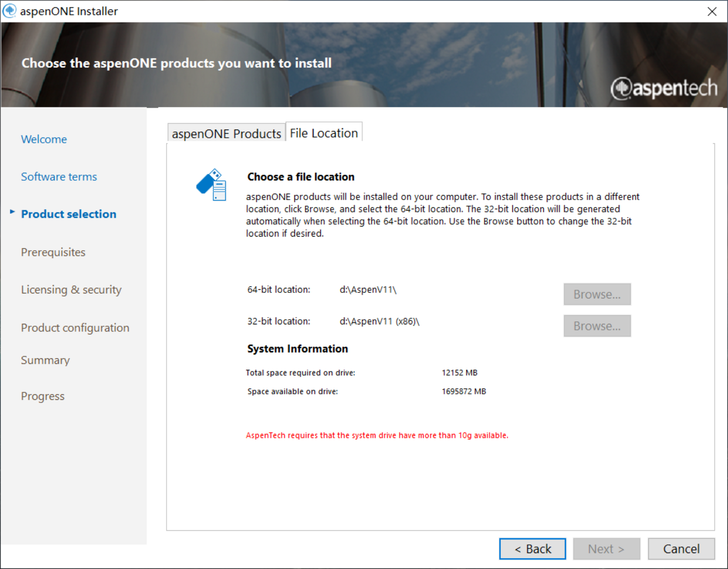
Task: Cancel the installation
Action: pos(681,549)
